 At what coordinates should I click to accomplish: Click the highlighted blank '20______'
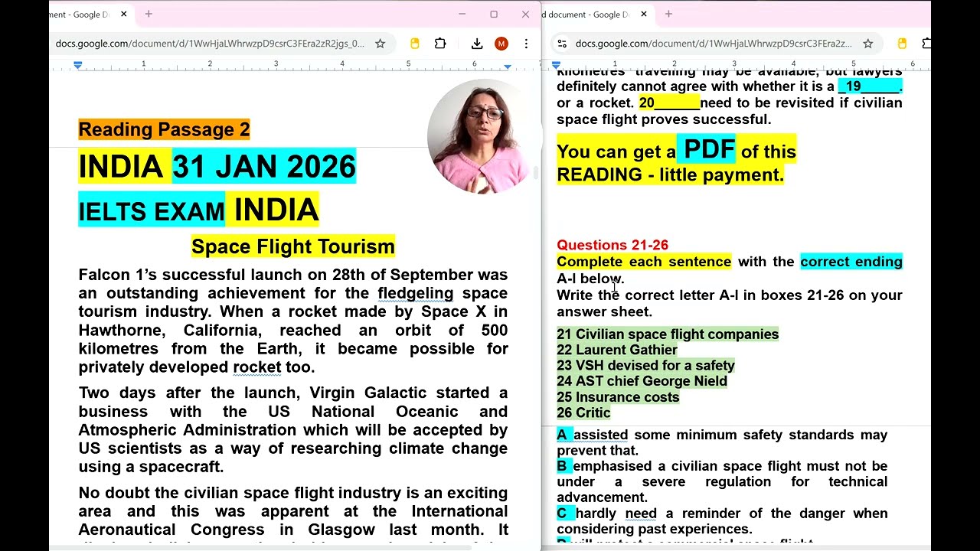point(669,103)
